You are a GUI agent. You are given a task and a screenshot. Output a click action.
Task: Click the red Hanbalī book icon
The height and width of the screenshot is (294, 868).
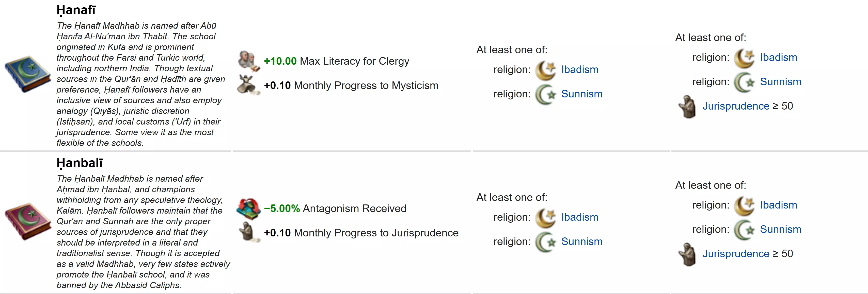pos(28,221)
